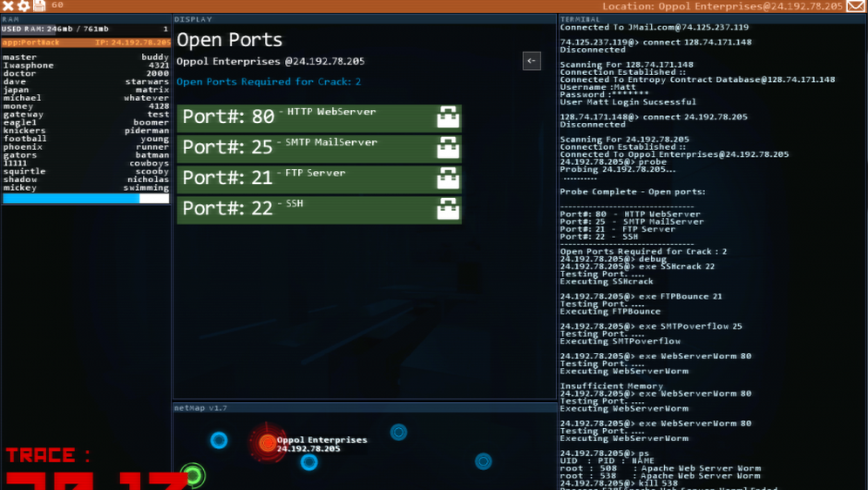Select blue node directly below Oppol Enterprises label
Image resolution: width=868 pixels, height=490 pixels.
[x=309, y=462]
